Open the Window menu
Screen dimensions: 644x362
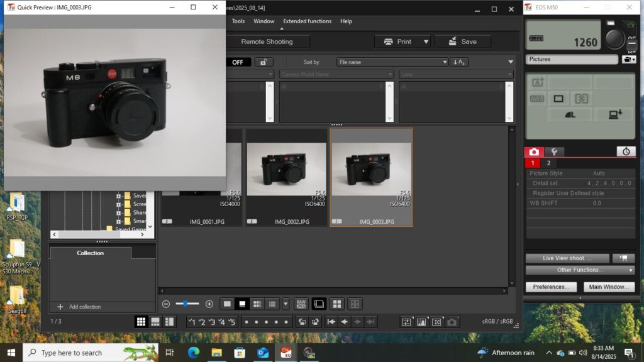[264, 21]
